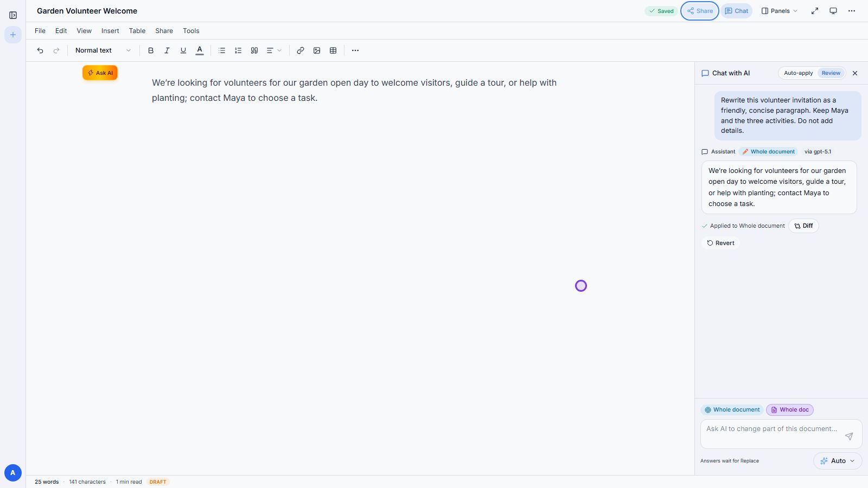Open the Table menu
Viewport: 868px width, 488px height.
tap(137, 31)
